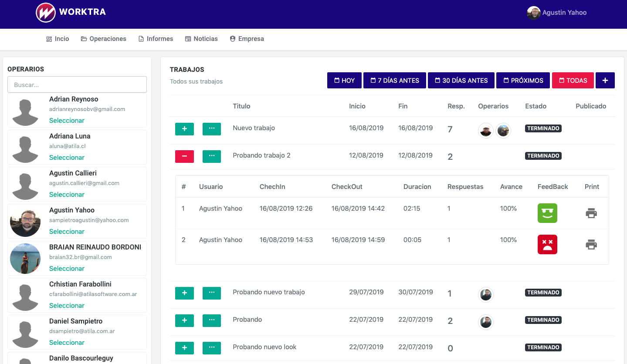Image resolution: width=627 pixels, height=364 pixels.
Task: Select operario Adrian Reynoso
Action: (67, 121)
